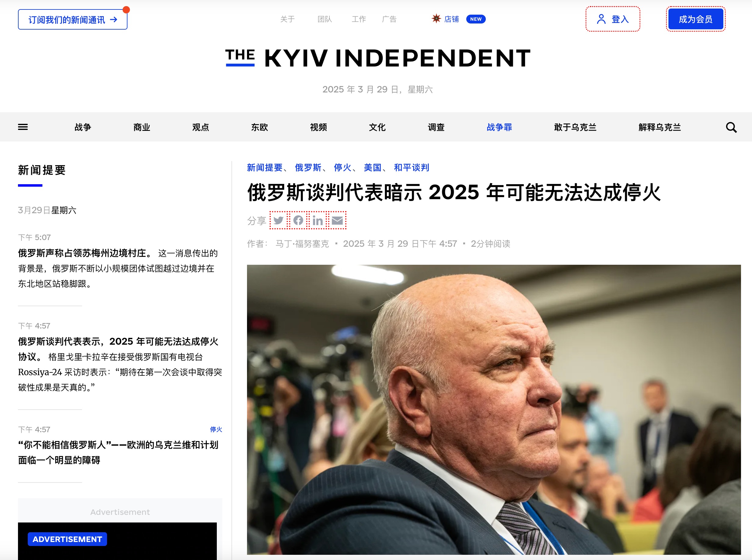
Task: Click the 成为会员 membership button
Action: click(695, 19)
